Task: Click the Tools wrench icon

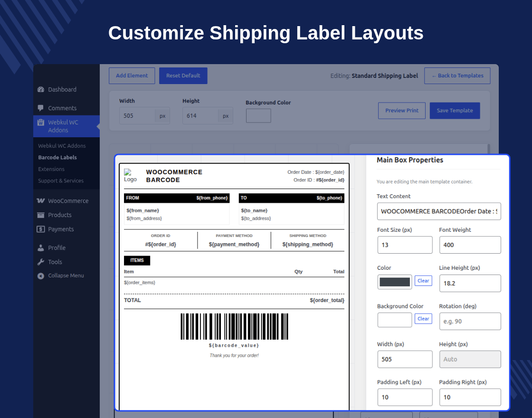Action: pos(41,262)
